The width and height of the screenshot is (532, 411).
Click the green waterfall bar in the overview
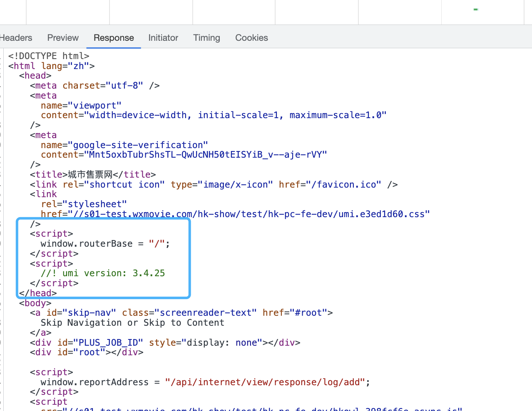tap(475, 9)
